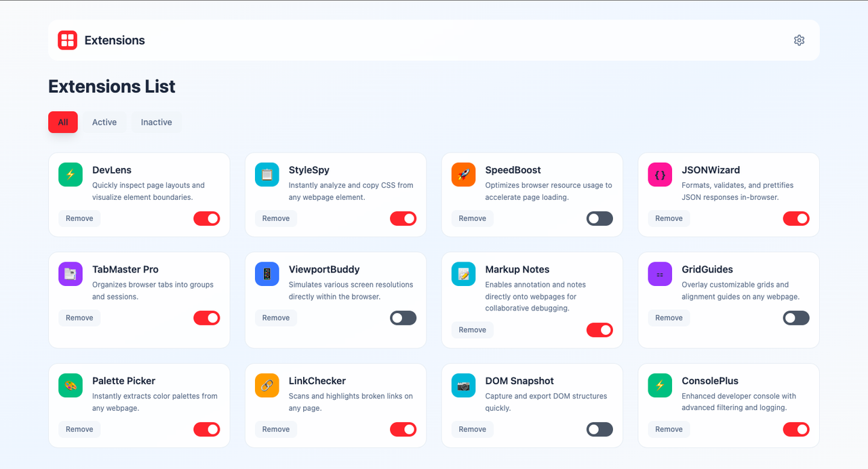Remove the ViewportBuddy extension

pyautogui.click(x=276, y=318)
